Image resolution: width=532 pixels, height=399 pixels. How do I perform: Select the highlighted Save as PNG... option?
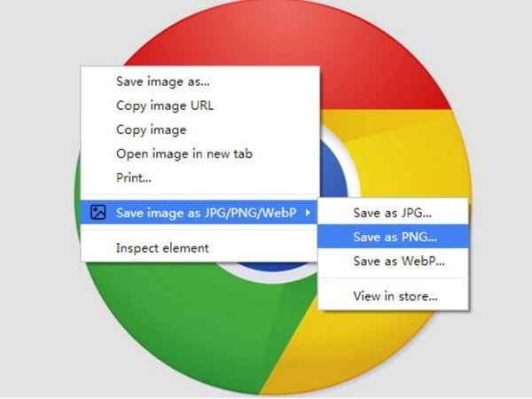coord(393,237)
